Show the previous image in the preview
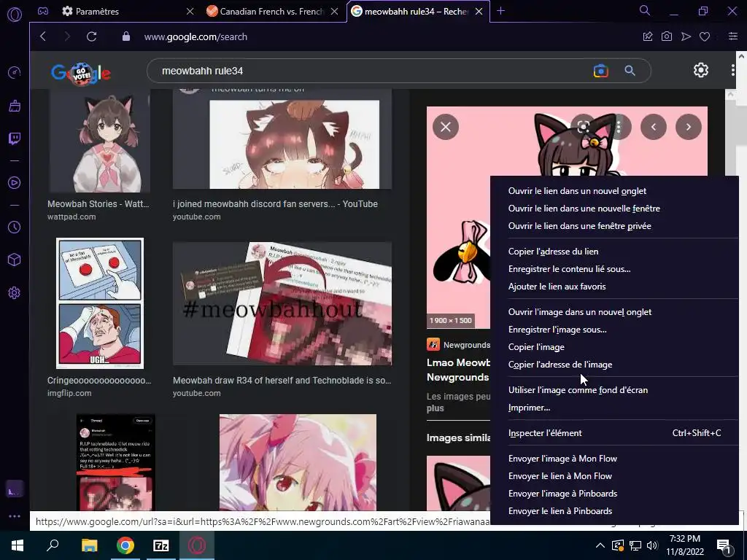The height and width of the screenshot is (560, 747). [x=654, y=127]
